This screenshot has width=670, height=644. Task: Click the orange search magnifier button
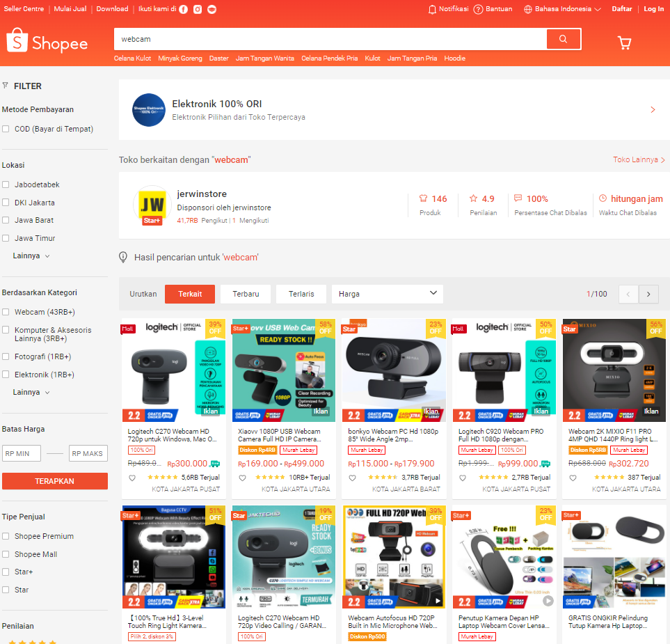point(563,39)
